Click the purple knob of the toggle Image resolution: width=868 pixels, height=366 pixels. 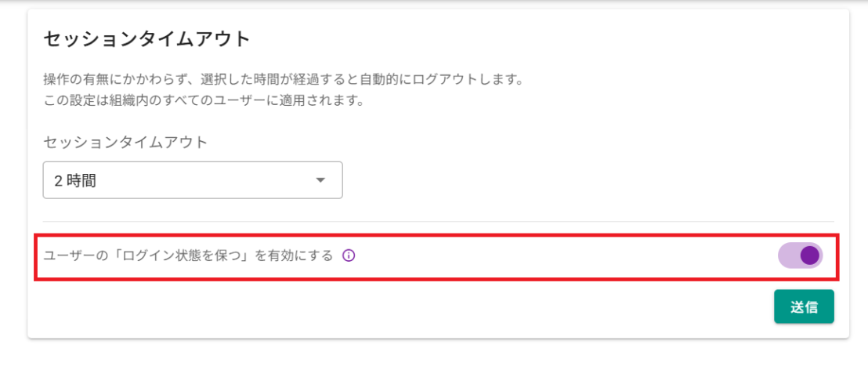click(x=810, y=255)
